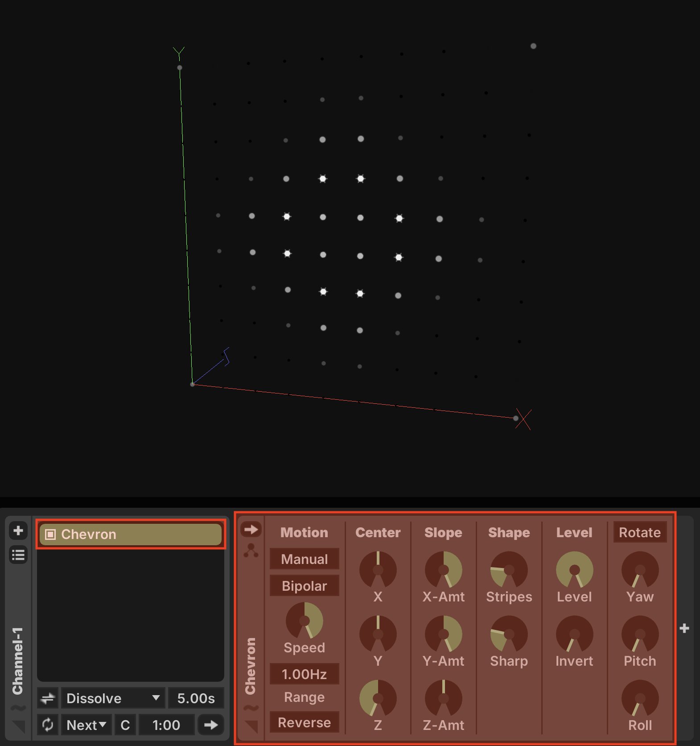700x746 pixels.
Task: Go to next pattern arrow button
Action: coord(211,725)
